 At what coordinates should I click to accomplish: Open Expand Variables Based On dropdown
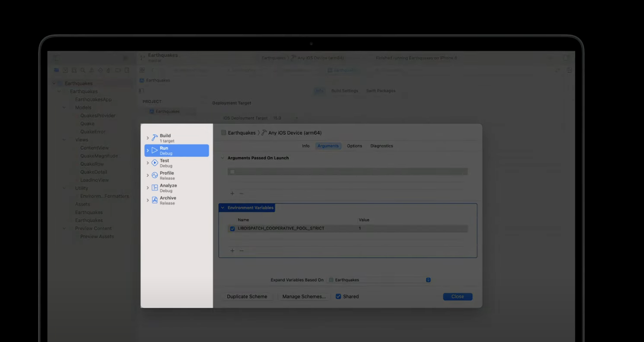click(x=379, y=280)
